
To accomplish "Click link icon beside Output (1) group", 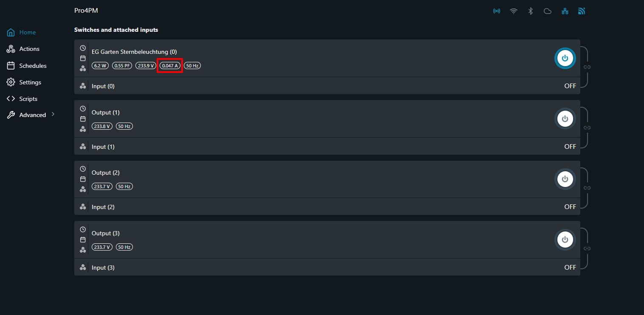I will pos(587,127).
